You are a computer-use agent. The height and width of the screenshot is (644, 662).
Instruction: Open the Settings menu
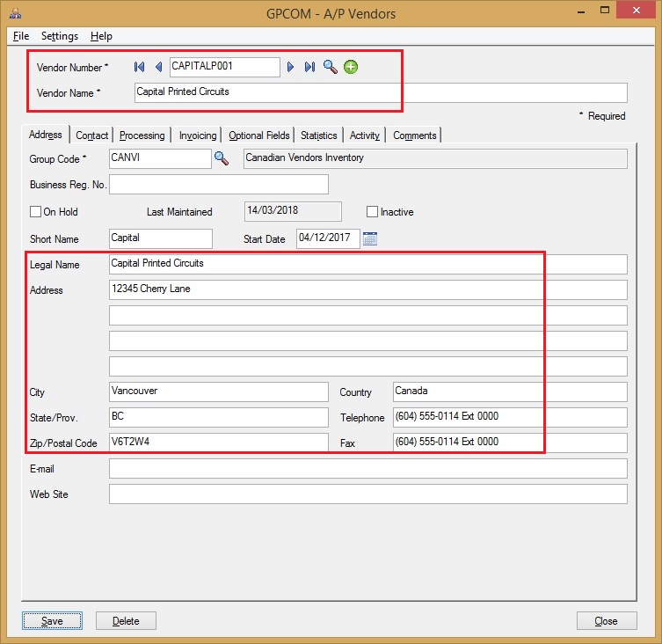(x=60, y=36)
